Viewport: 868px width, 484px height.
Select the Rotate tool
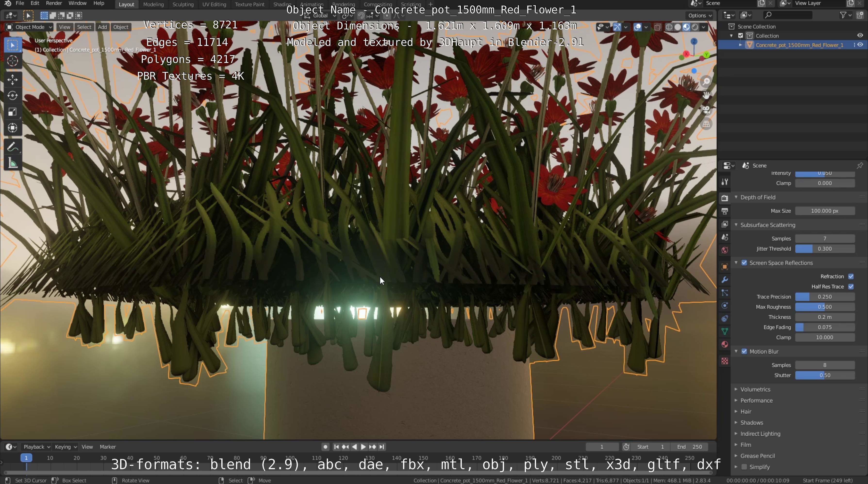point(12,96)
